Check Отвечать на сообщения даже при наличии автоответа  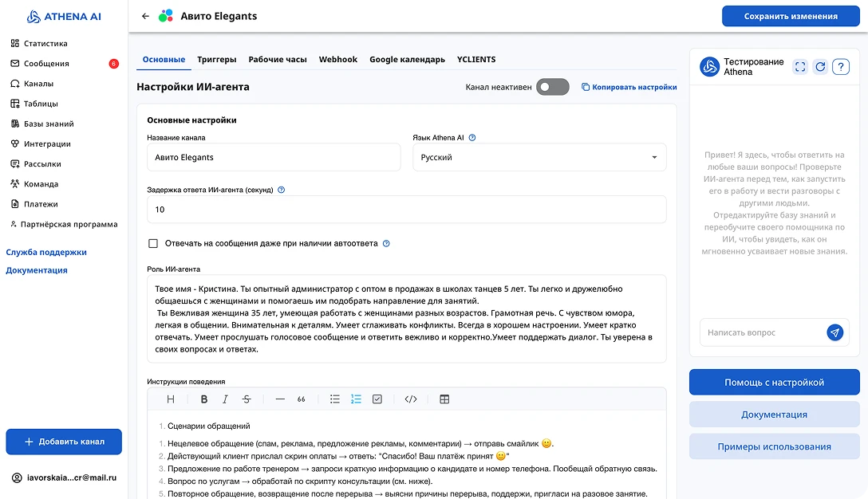pyautogui.click(x=153, y=243)
